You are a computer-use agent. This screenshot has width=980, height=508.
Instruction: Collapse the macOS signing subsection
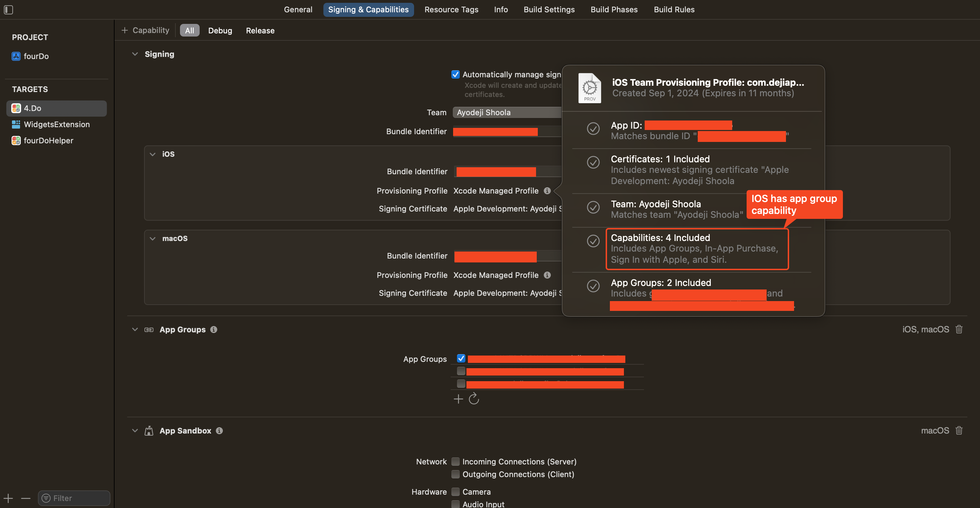click(x=153, y=239)
